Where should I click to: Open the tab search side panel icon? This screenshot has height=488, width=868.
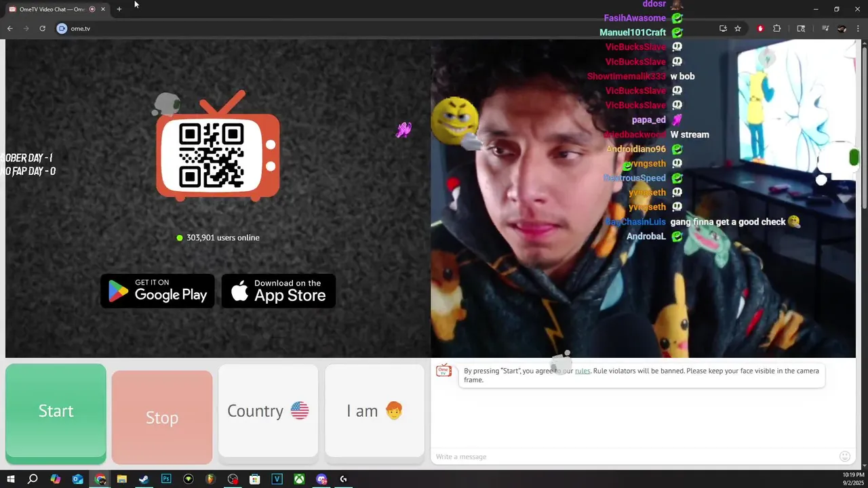[801, 28]
